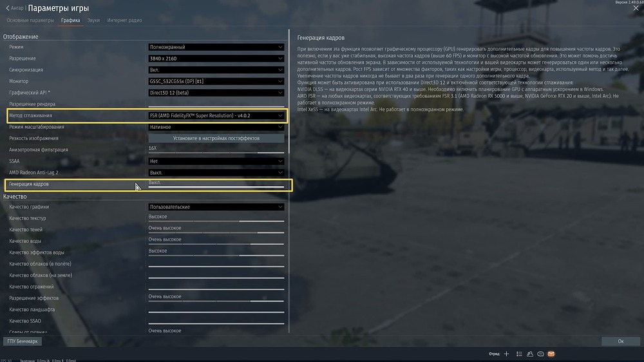This screenshot has width=644, height=362.
Task: Toggle the Синхронизация Вкл. setting
Action: [x=216, y=70]
